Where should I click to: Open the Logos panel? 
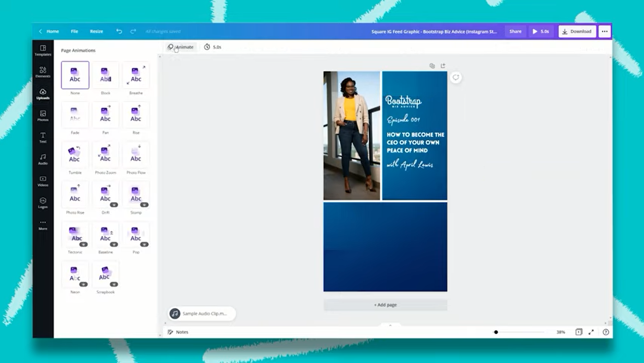[x=43, y=203]
